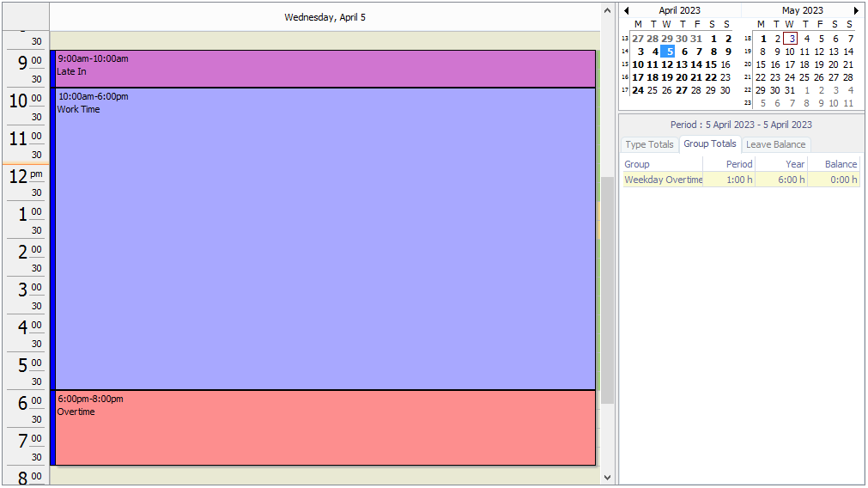Sort by the Period column header
The image size is (868, 488).
[x=738, y=164]
